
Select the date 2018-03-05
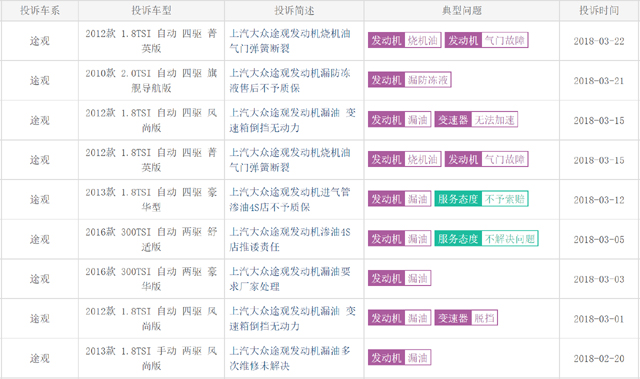[599, 239]
